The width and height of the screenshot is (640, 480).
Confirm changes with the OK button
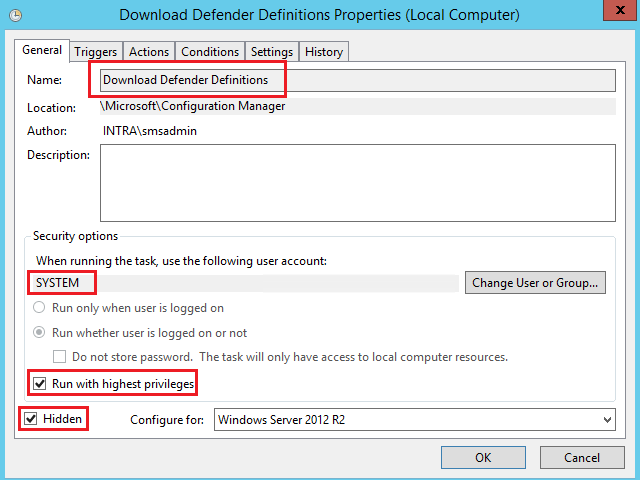[483, 457]
